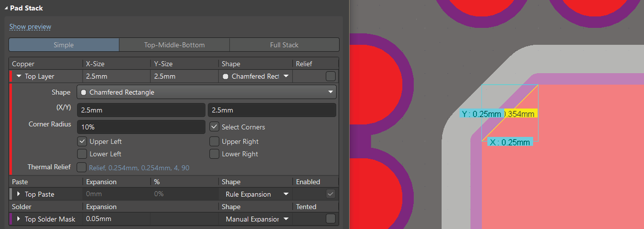Enable the Upper Right corner checkbox
The image size is (644, 229).
click(214, 142)
